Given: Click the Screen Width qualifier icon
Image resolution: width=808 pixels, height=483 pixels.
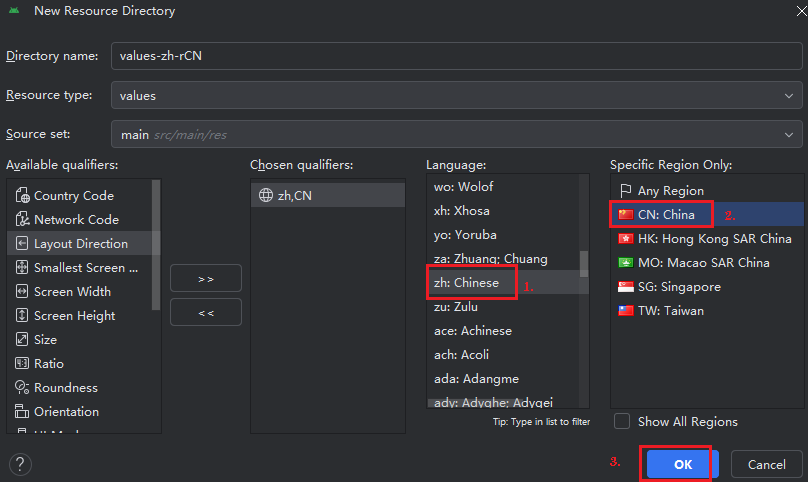Looking at the screenshot, I should click(22, 291).
